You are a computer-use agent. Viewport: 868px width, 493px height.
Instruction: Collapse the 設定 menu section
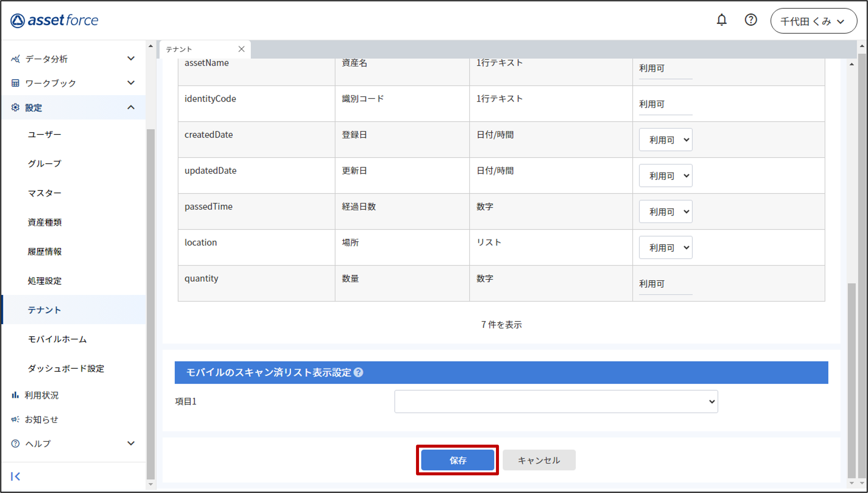131,108
